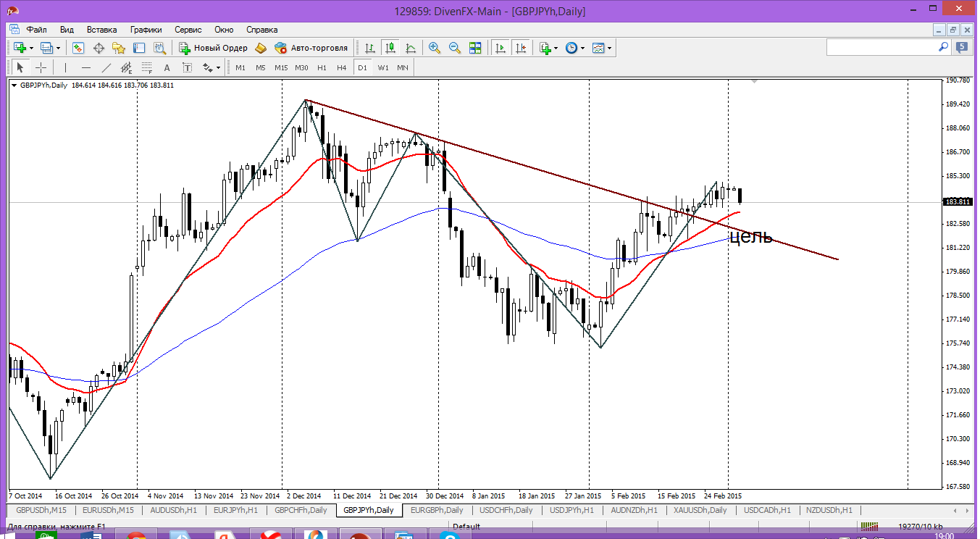Switch to the EURGBPh,Daily chart tab
The image size is (980, 539).
coord(437,510)
